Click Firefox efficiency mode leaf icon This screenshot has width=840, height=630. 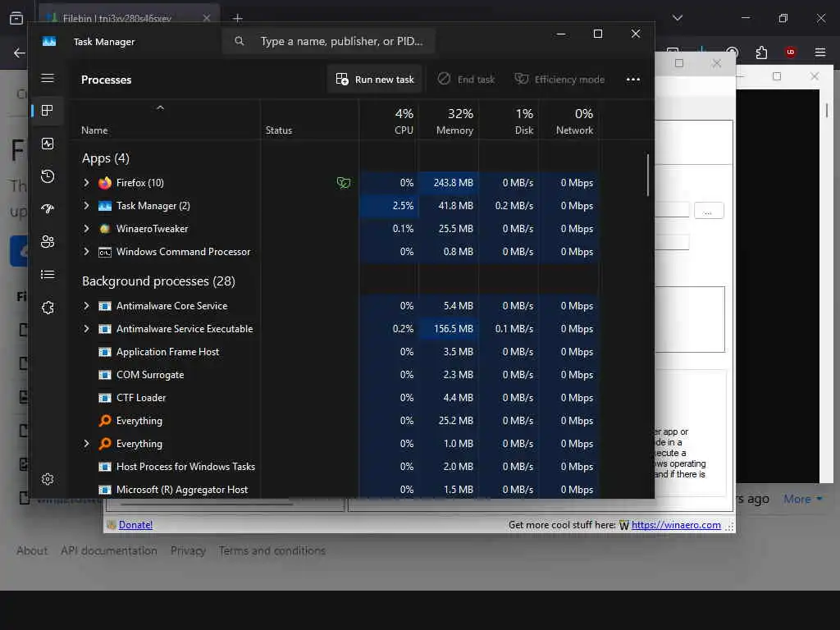344,183
